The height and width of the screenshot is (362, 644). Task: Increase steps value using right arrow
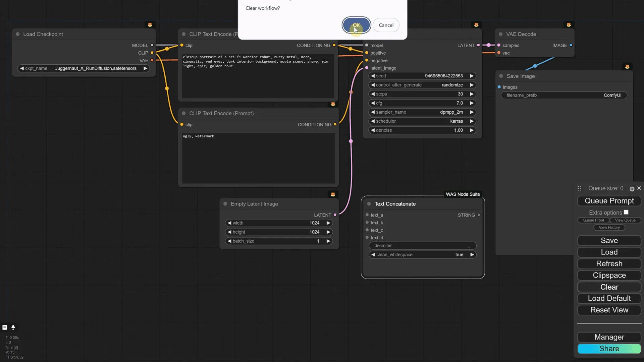(472, 94)
